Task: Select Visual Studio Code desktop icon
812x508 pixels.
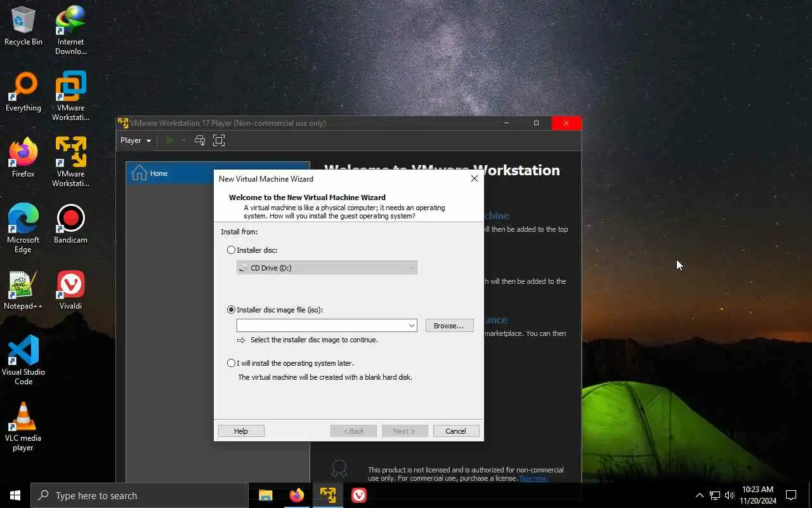Action: click(x=23, y=361)
